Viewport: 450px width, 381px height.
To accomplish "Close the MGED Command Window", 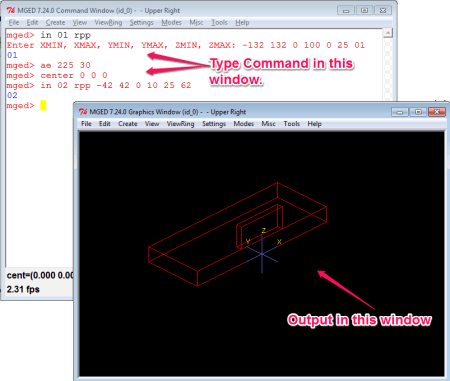I will coord(383,10).
